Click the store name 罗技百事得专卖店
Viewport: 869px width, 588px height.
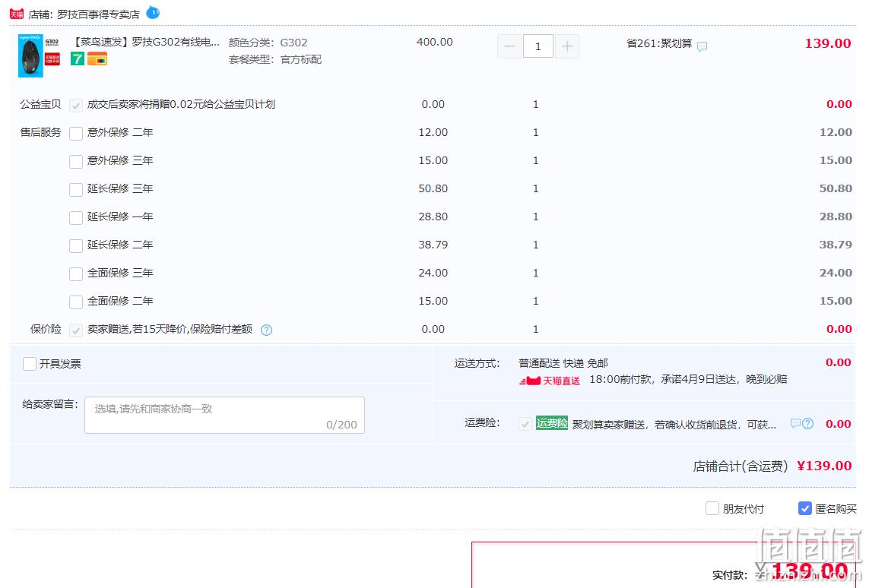coord(98,14)
